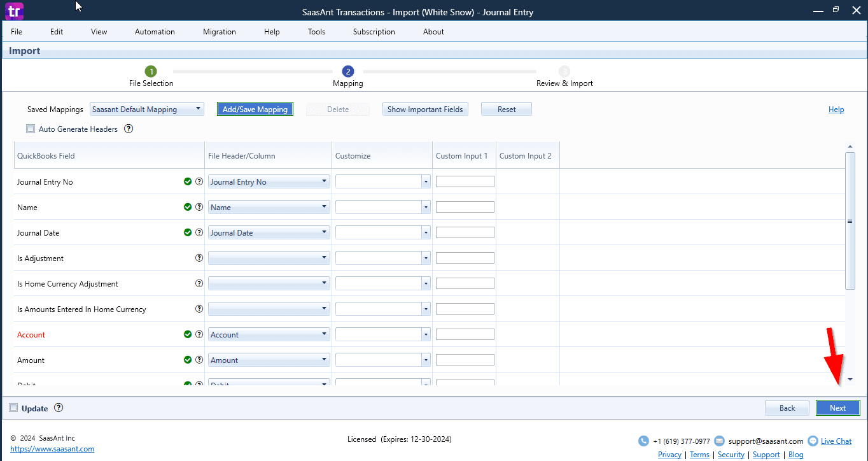
Task: Click step 2 Mapping circle
Action: 347,71
